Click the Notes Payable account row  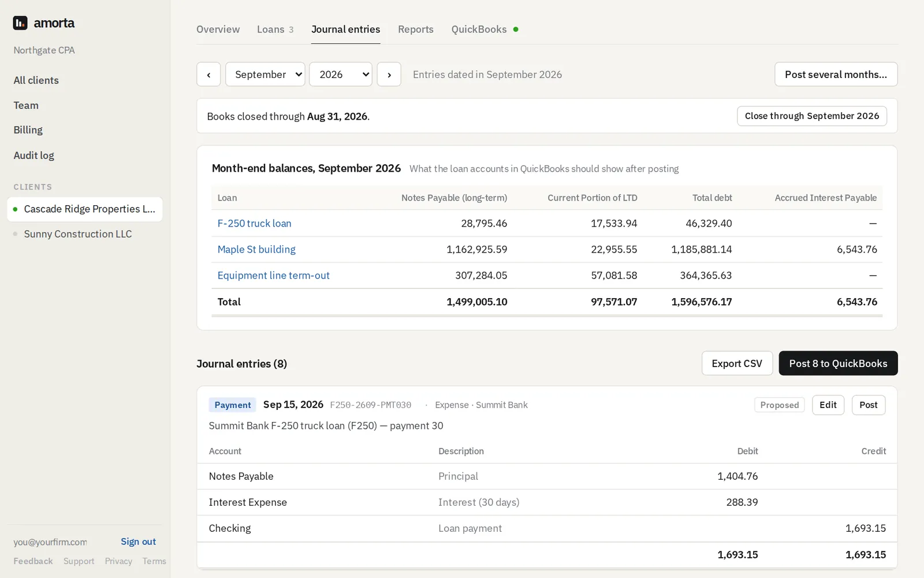[547, 476]
